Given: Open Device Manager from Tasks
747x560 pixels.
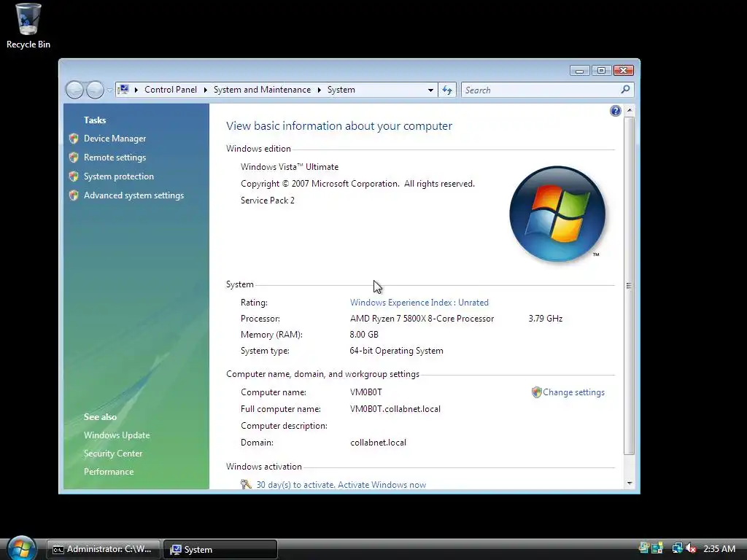Looking at the screenshot, I should [x=115, y=138].
